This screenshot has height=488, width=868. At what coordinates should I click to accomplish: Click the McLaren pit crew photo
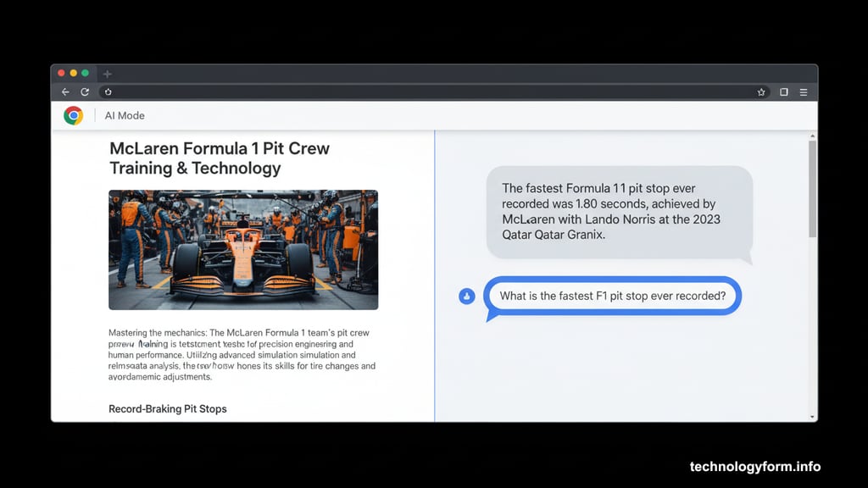[x=243, y=250]
